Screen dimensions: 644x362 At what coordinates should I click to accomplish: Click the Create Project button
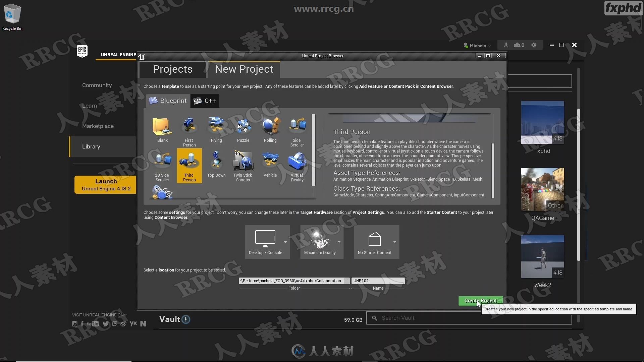(480, 301)
